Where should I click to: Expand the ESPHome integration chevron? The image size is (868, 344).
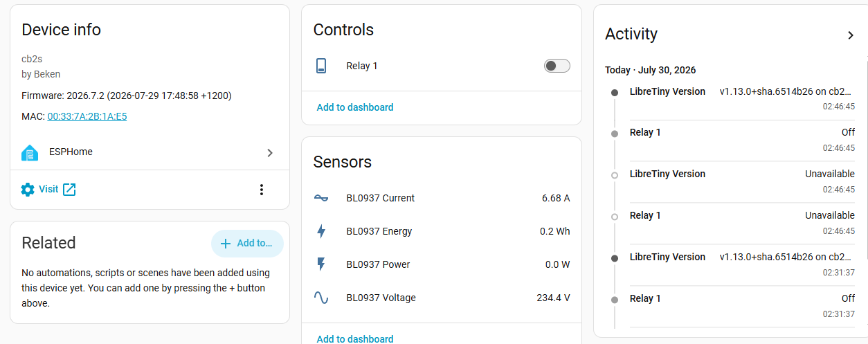point(270,152)
